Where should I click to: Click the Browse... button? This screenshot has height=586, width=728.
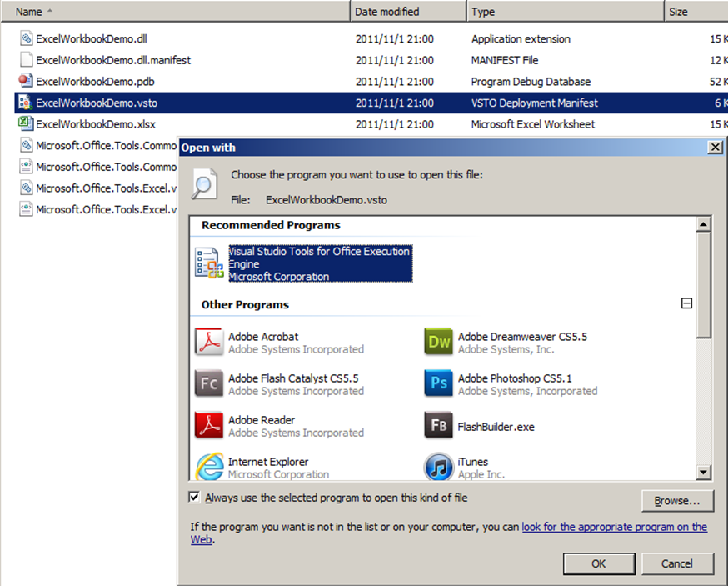click(x=677, y=500)
